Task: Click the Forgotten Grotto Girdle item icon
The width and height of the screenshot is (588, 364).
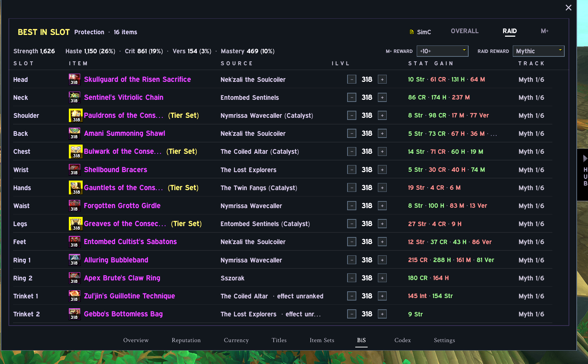Action: 74,206
